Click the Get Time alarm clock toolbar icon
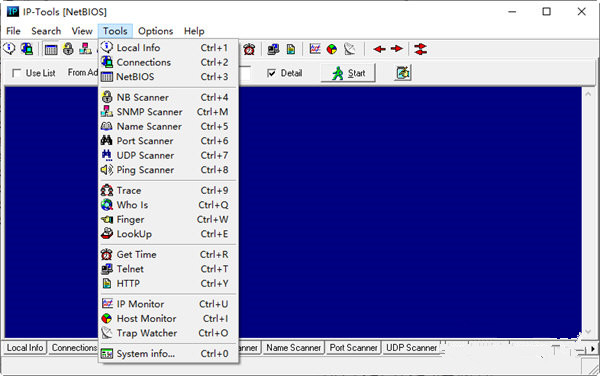This screenshot has width=600, height=376. 249,49
